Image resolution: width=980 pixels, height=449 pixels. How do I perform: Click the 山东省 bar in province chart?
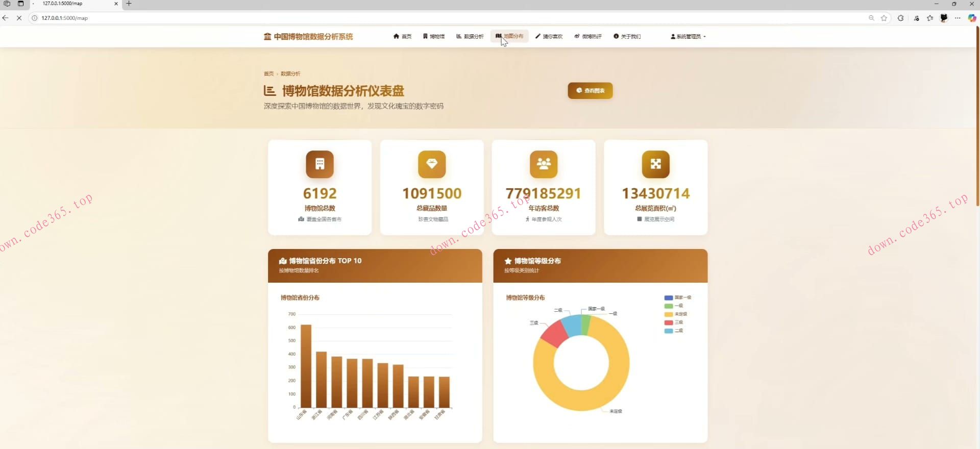point(306,366)
